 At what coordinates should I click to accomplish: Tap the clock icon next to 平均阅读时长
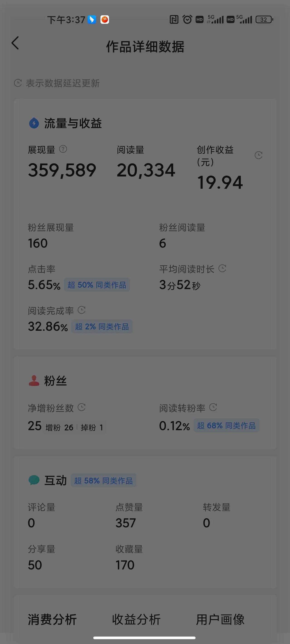(x=222, y=269)
